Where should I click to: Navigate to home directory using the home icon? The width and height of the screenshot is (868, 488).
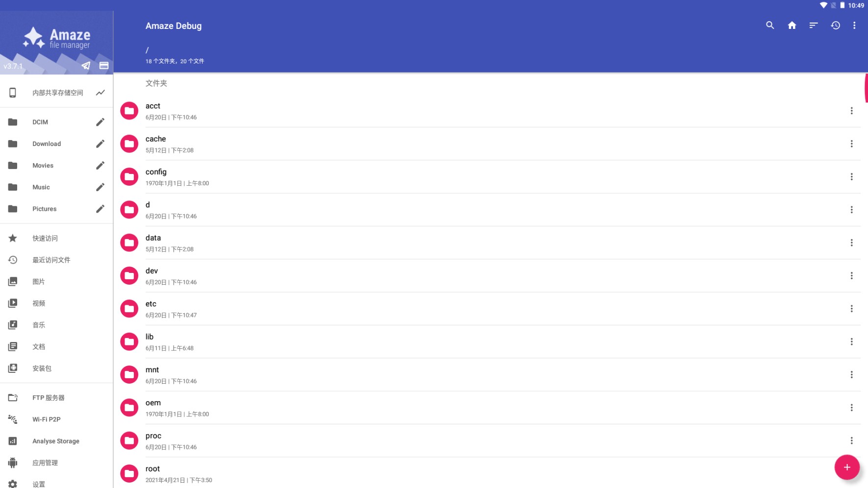[791, 25]
